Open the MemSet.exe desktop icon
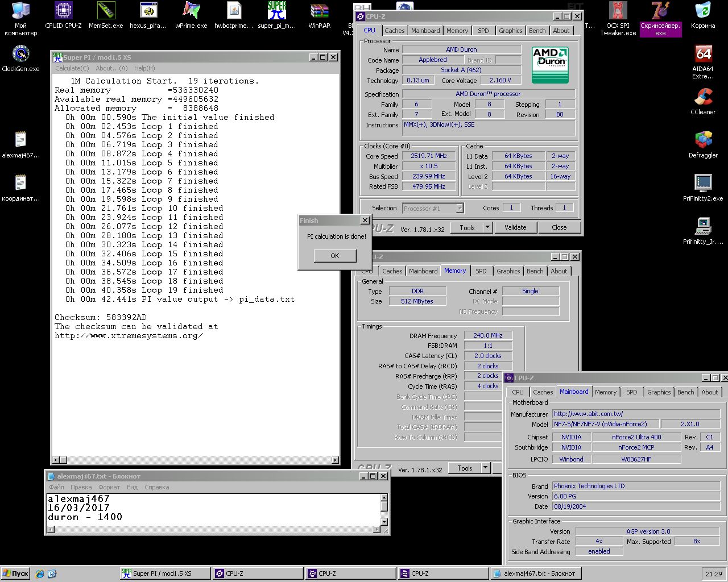Viewport: 728px width, 582px height. pos(106,15)
